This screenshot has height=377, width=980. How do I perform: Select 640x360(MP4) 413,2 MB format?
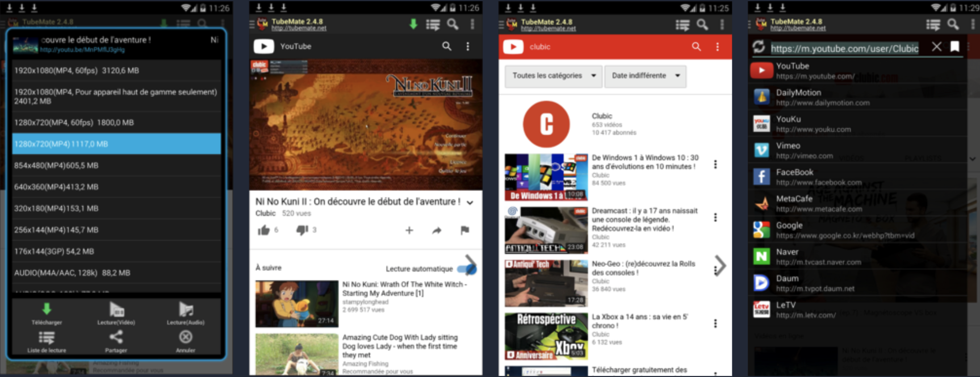[x=116, y=186]
